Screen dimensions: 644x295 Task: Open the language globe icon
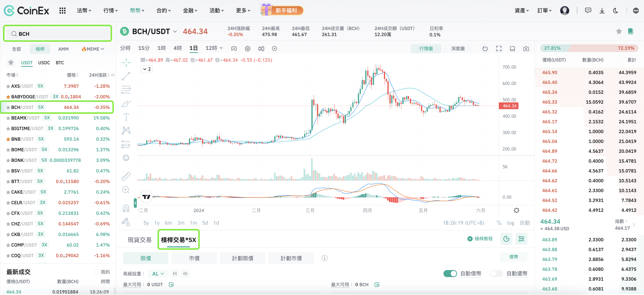click(636, 11)
